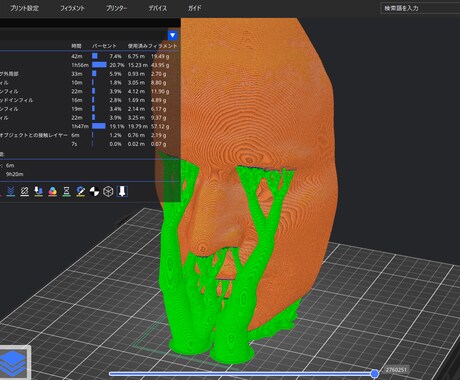Select the デバイス tab
This screenshot has width=460, height=380.
pyautogui.click(x=157, y=8)
